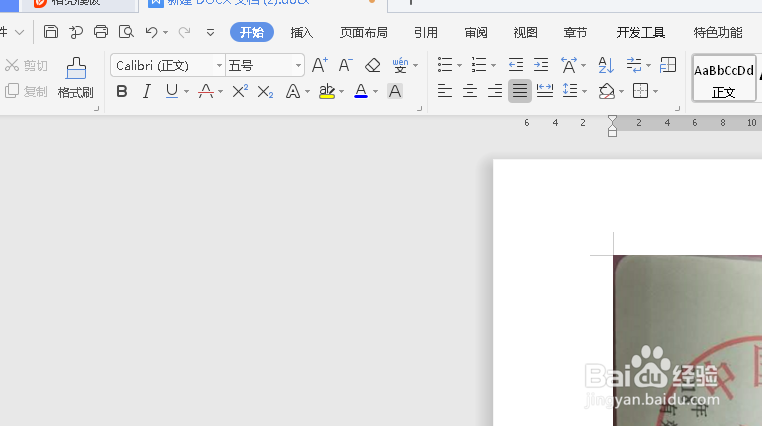This screenshot has width=762, height=426.
Task: Click the paragraph shading paint bucket icon
Action: point(606,91)
